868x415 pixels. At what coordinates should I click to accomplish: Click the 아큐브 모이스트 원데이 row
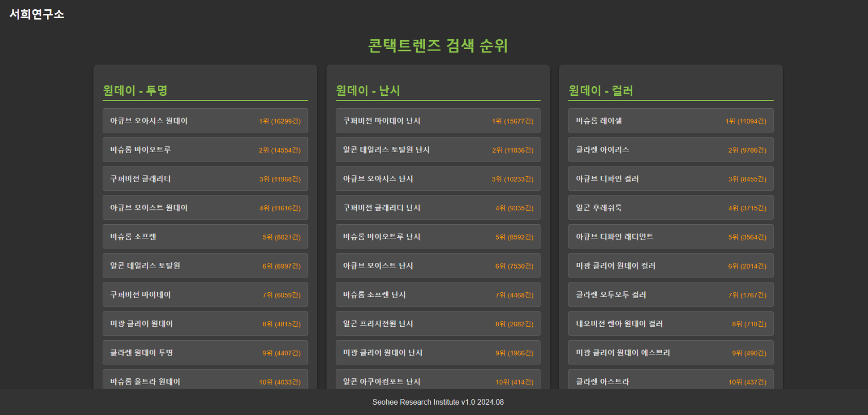205,207
